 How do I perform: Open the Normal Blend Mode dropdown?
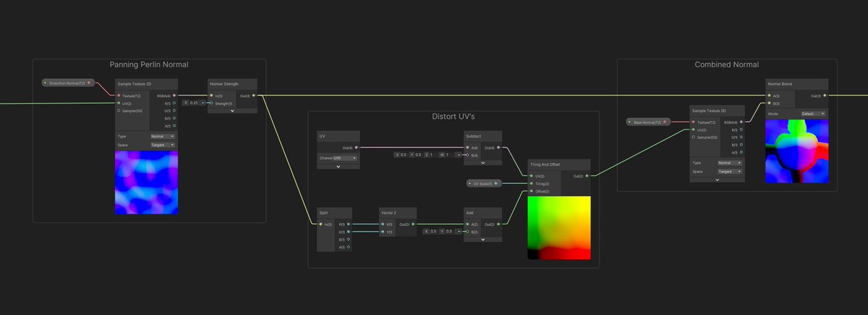point(813,114)
